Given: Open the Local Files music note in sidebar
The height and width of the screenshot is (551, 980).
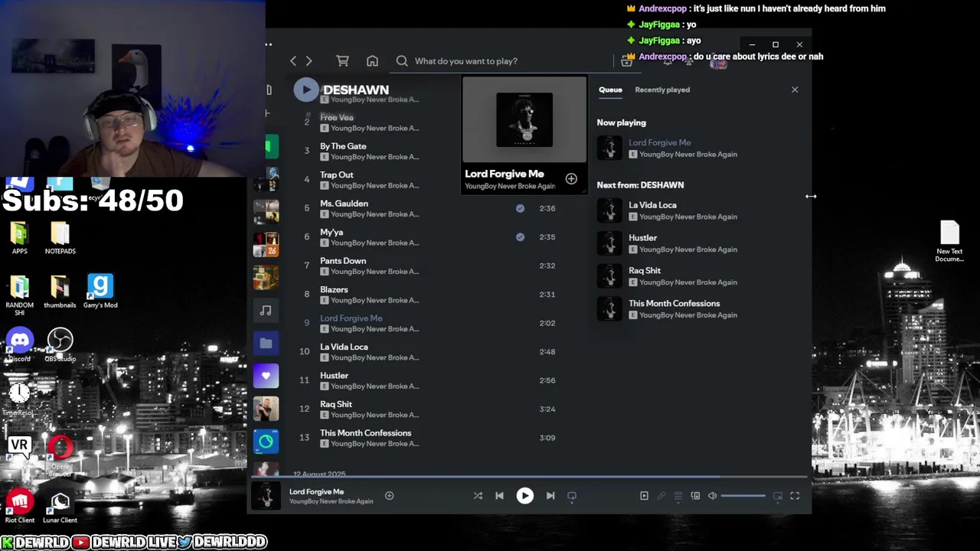Looking at the screenshot, I should (x=266, y=311).
